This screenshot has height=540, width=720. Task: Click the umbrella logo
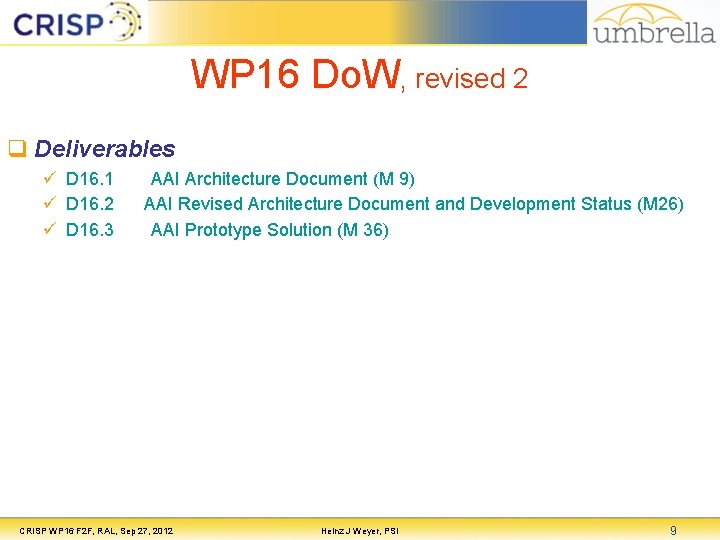(x=654, y=24)
